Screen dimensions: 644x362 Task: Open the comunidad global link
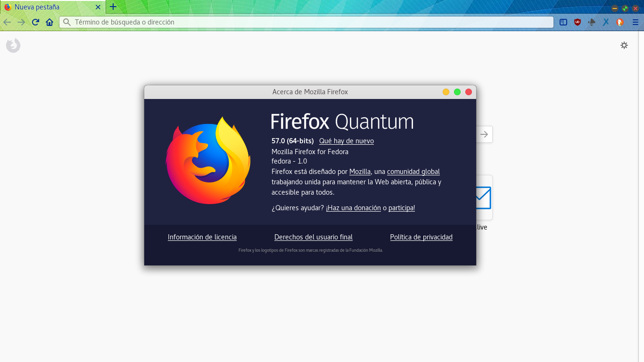click(413, 172)
